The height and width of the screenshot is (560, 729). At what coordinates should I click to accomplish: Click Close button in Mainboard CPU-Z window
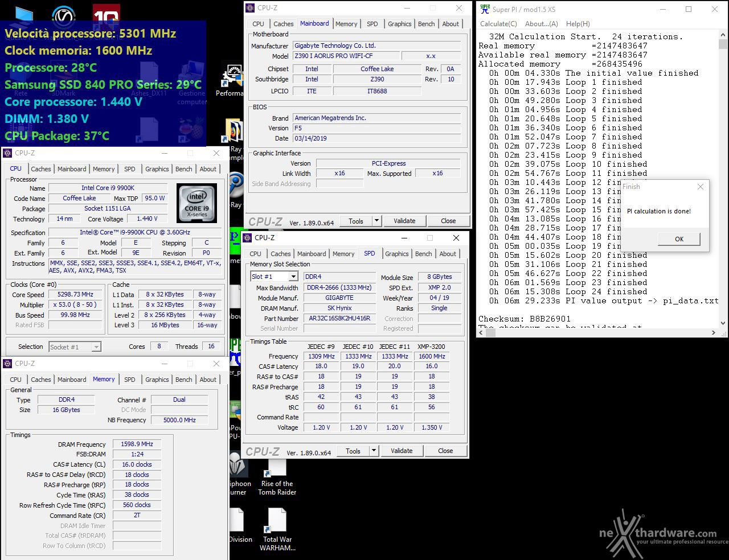coord(448,221)
